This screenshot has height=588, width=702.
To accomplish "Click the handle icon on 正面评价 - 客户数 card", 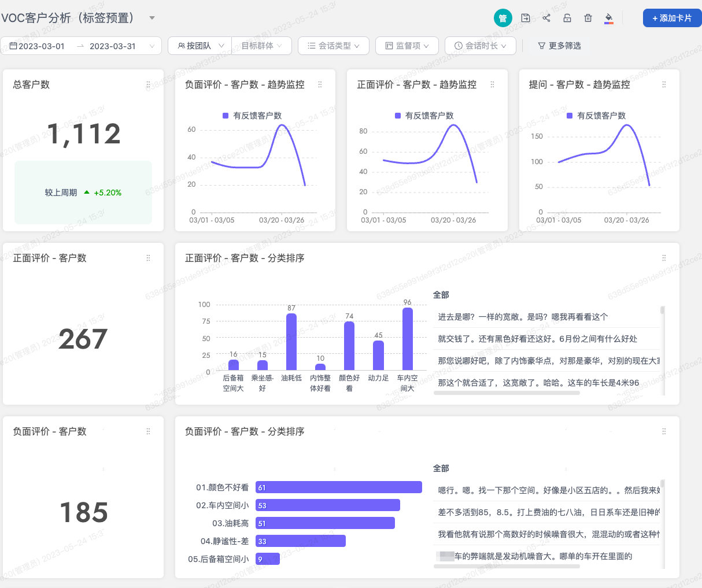I will (x=148, y=258).
